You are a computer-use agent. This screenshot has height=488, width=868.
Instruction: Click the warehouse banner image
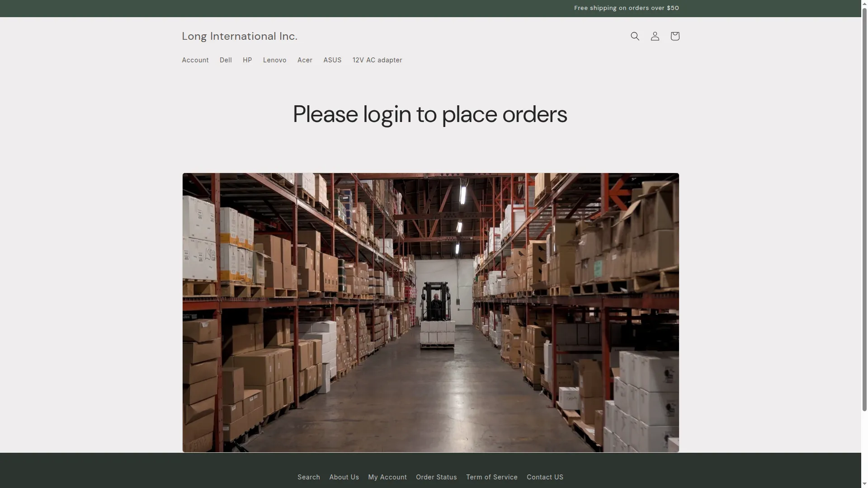point(430,312)
